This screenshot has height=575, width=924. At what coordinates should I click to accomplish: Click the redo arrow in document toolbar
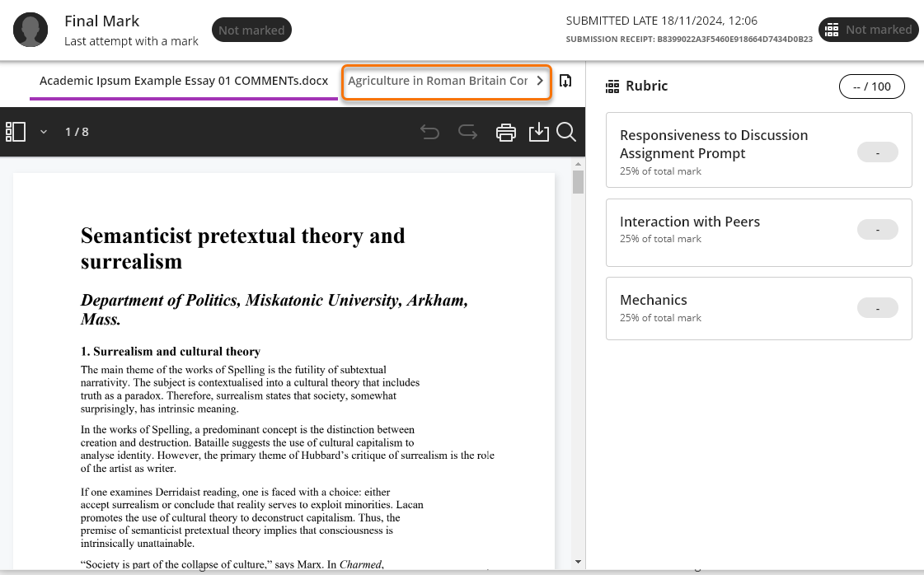(x=467, y=132)
